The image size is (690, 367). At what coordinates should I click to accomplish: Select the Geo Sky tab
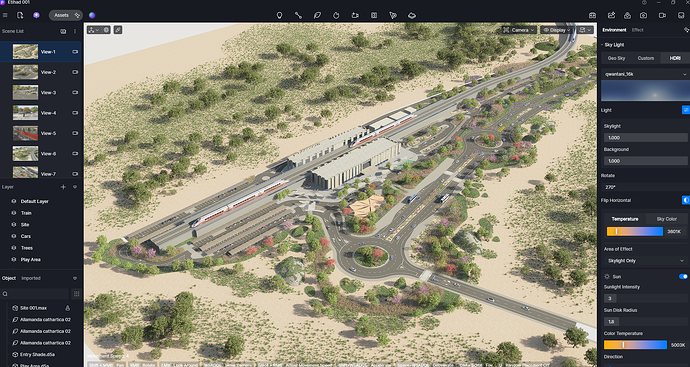coord(617,58)
